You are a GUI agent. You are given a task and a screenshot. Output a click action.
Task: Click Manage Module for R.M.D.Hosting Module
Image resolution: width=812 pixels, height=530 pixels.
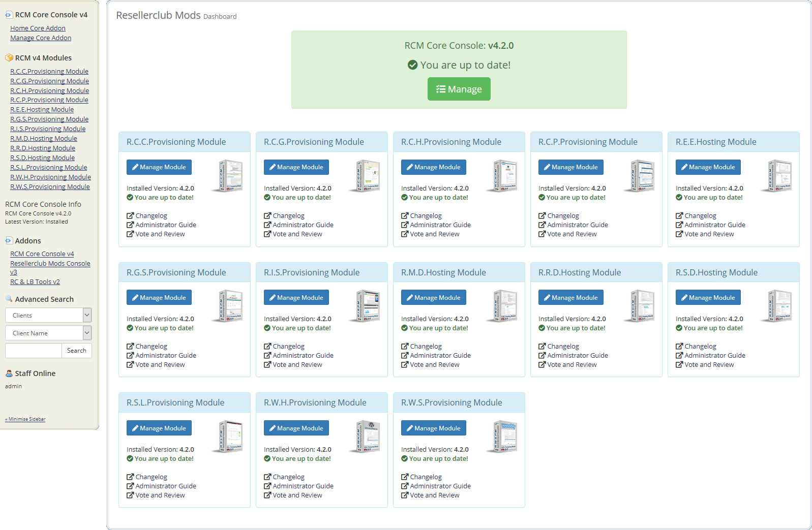434,297
